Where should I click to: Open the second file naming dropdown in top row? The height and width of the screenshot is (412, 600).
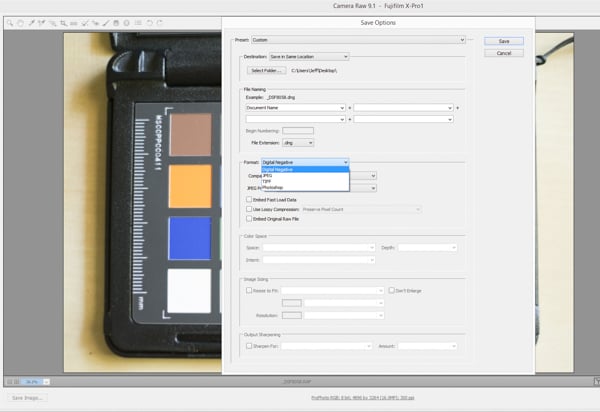(x=404, y=108)
